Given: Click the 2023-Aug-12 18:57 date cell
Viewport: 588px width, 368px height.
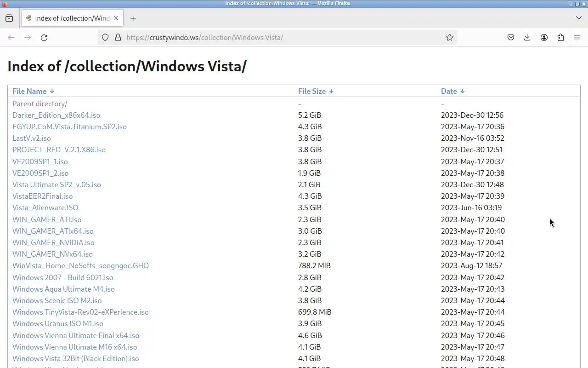Looking at the screenshot, I should point(471,265).
